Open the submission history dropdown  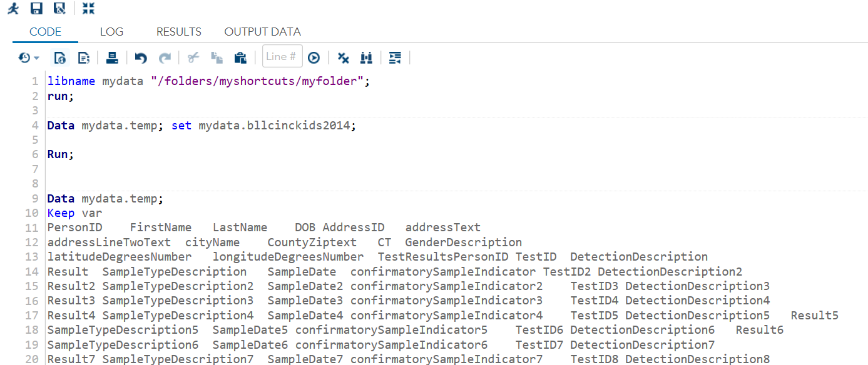tap(29, 57)
